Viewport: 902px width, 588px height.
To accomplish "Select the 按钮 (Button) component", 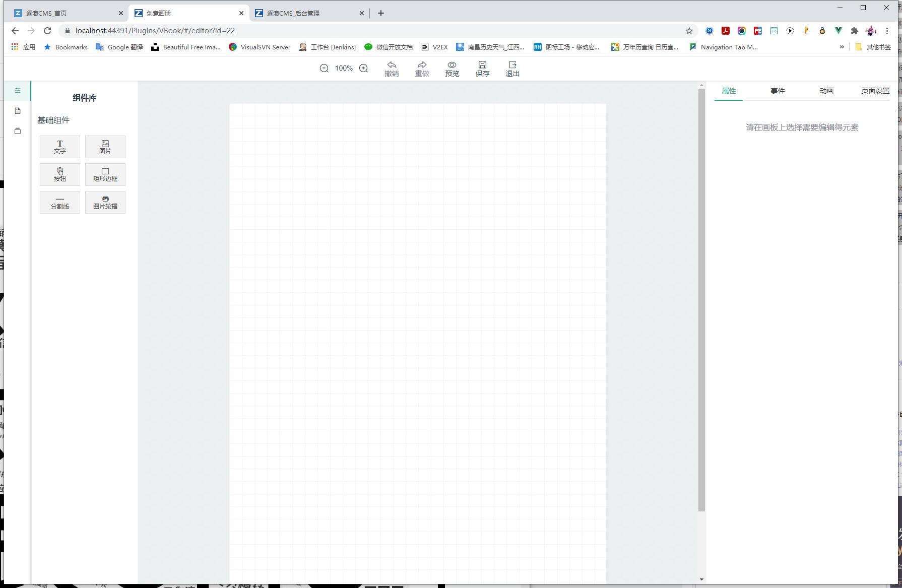I will pyautogui.click(x=59, y=174).
